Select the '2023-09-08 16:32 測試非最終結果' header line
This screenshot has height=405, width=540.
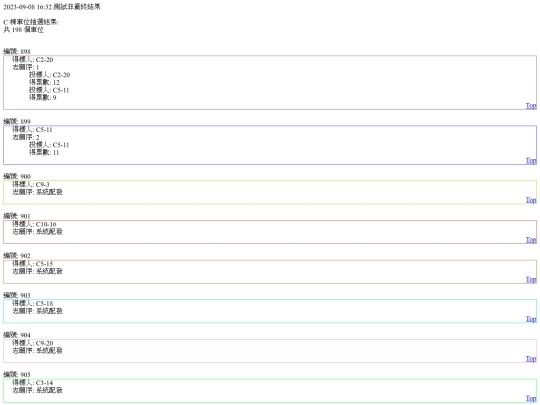pyautogui.click(x=52, y=7)
